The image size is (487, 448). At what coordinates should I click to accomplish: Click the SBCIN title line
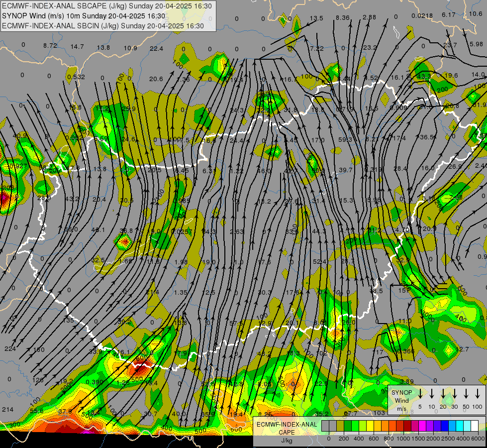103,26
